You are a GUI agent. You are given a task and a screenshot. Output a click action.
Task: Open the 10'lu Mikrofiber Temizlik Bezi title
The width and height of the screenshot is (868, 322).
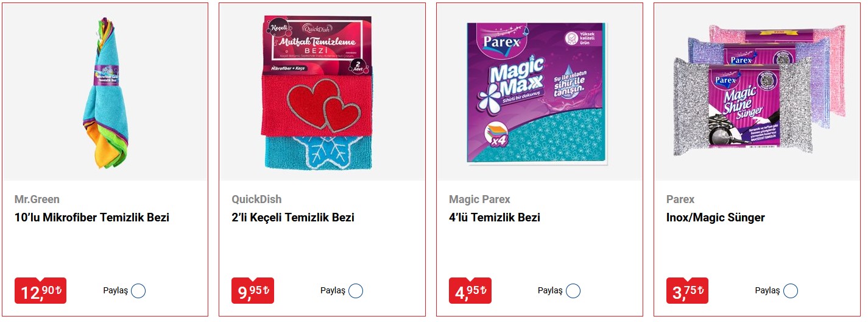[92, 218]
